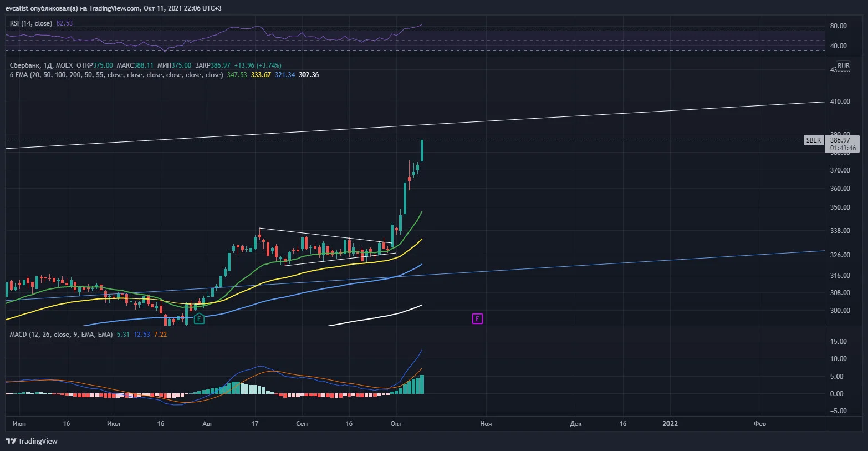
Task: Click the MACD line value 12.53
Action: tap(142, 335)
